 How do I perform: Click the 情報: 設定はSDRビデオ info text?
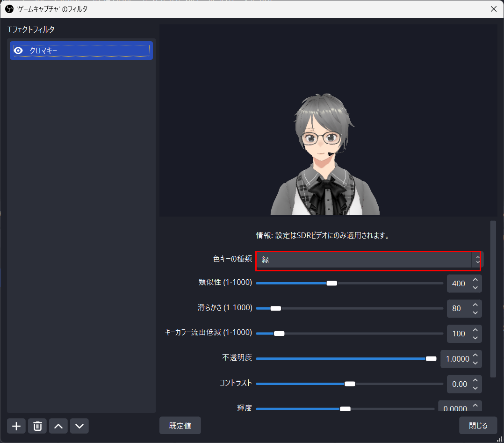click(324, 235)
